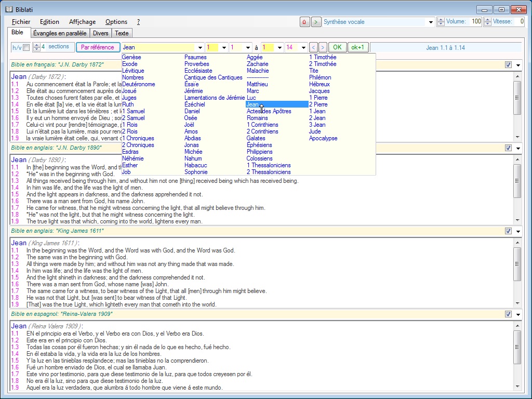Click the previous passage arrow button
532x399 pixels.
pyautogui.click(x=313, y=47)
